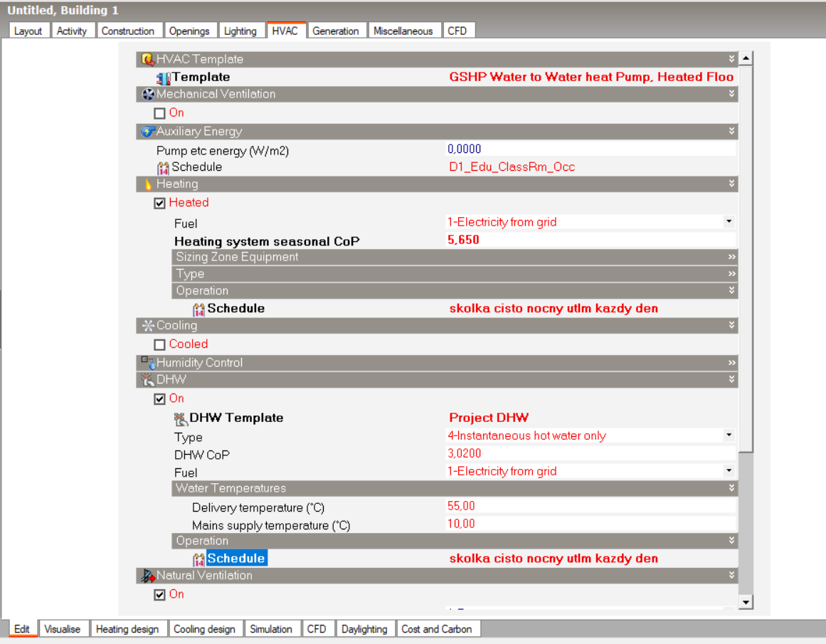This screenshot has height=644, width=826.
Task: Switch to the Activity tab
Action: pos(72,31)
